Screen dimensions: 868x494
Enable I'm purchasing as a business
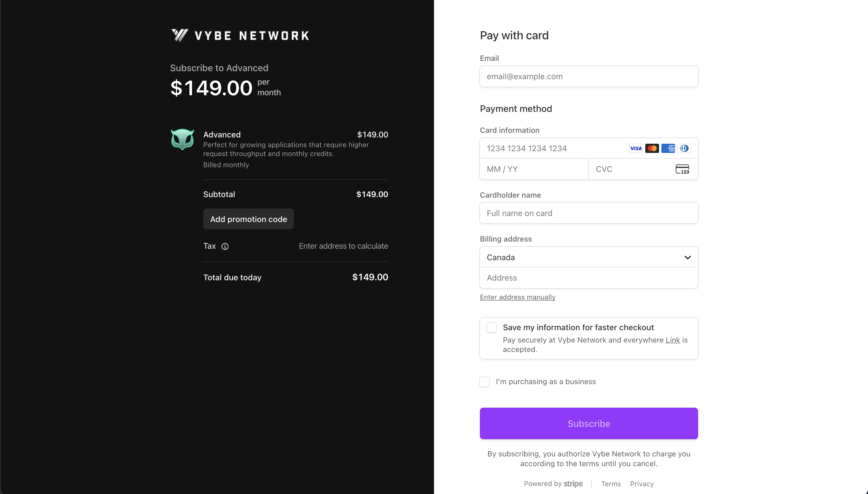[x=485, y=382]
